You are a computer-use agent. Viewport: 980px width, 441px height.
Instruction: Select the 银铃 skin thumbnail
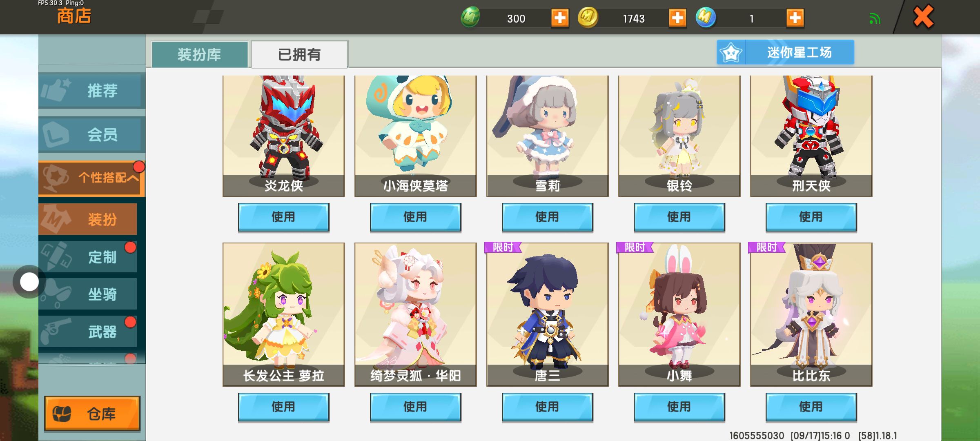pos(679,136)
